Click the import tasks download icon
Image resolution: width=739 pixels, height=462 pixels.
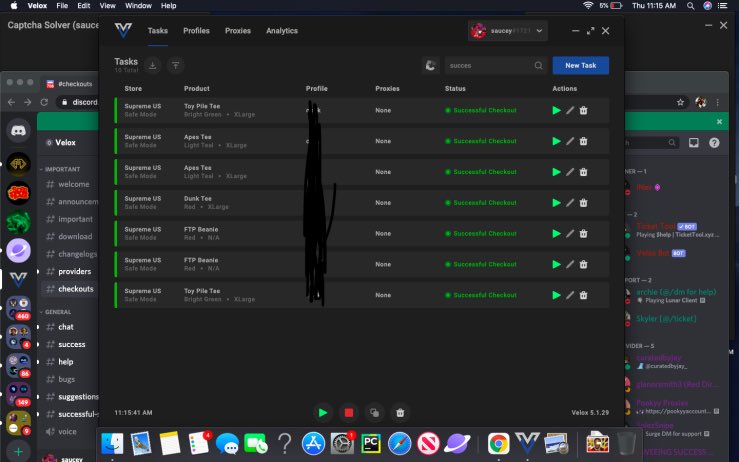pyautogui.click(x=152, y=66)
